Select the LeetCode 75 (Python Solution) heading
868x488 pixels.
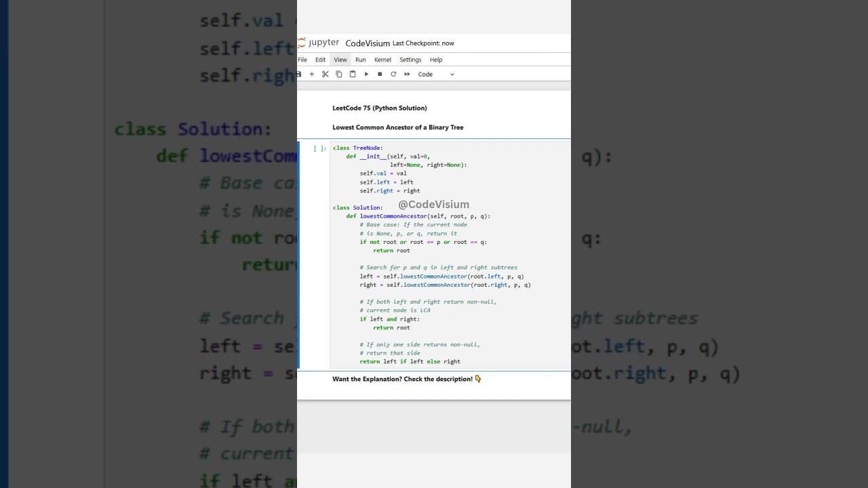(x=380, y=108)
